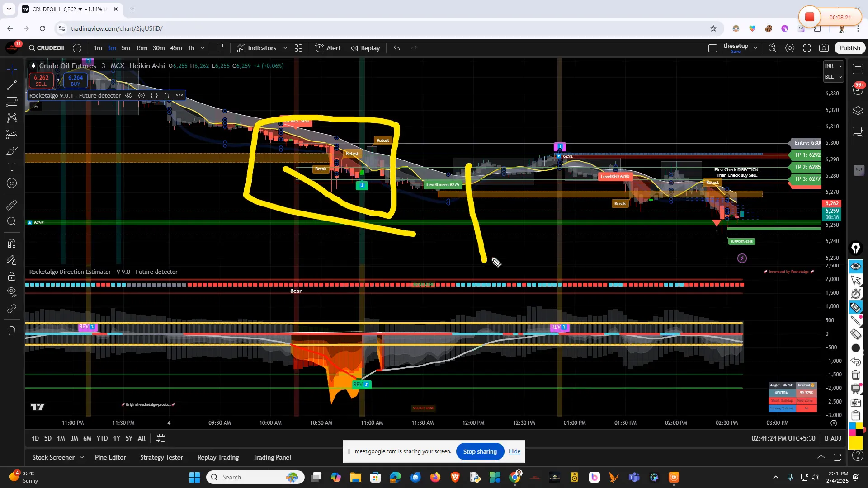Open the Indicators dialog
The image size is (868, 488).
point(257,48)
